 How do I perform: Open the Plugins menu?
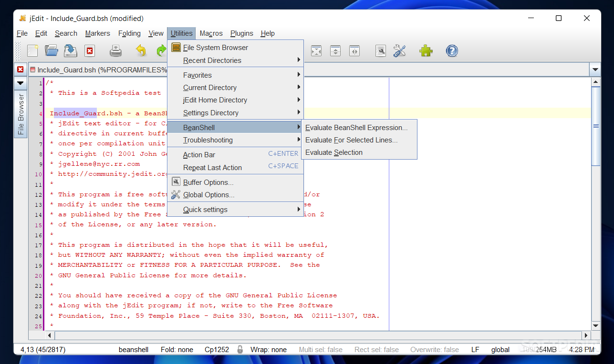click(x=242, y=33)
